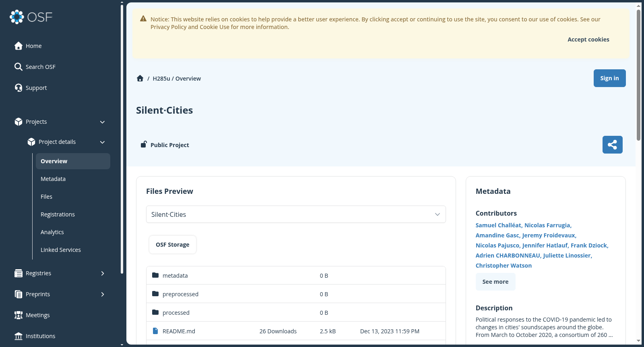Open the metadata folder name

point(175,276)
